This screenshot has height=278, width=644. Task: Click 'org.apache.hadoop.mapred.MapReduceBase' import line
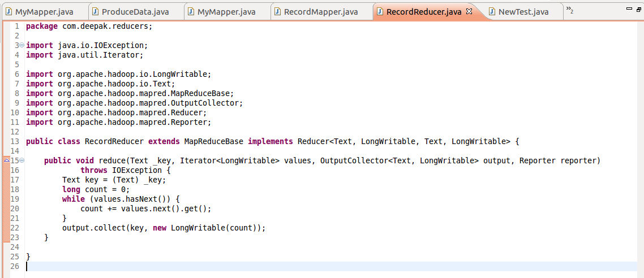(x=130, y=93)
